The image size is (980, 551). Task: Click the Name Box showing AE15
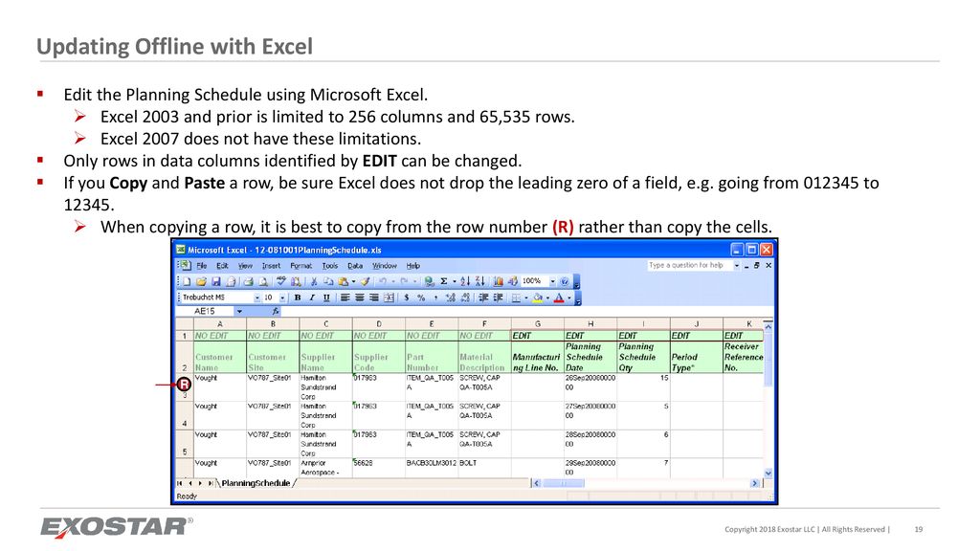click(205, 311)
